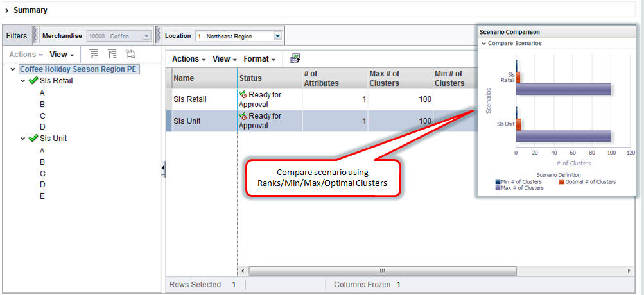644x295 pixels.
Task: Open the table Format menu
Action: pos(259,58)
